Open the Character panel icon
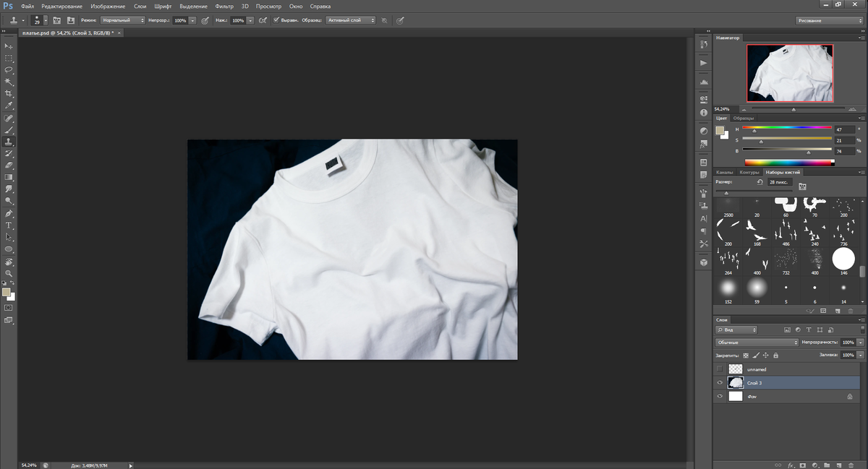 click(x=704, y=218)
